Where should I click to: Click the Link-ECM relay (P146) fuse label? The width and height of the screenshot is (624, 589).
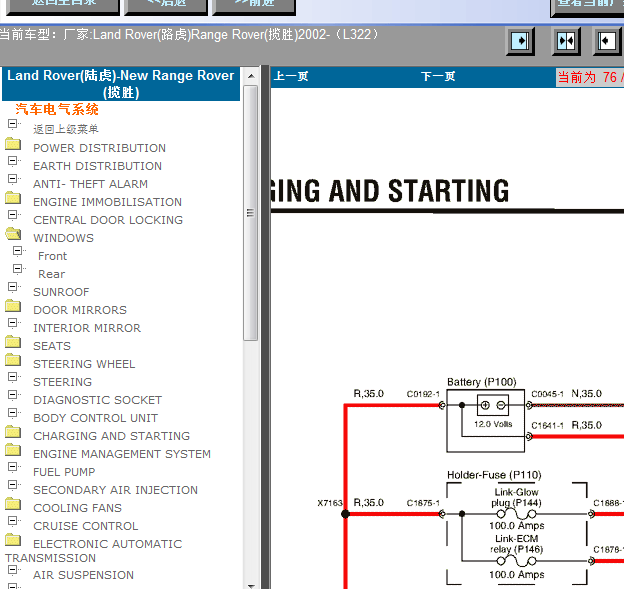click(x=517, y=544)
